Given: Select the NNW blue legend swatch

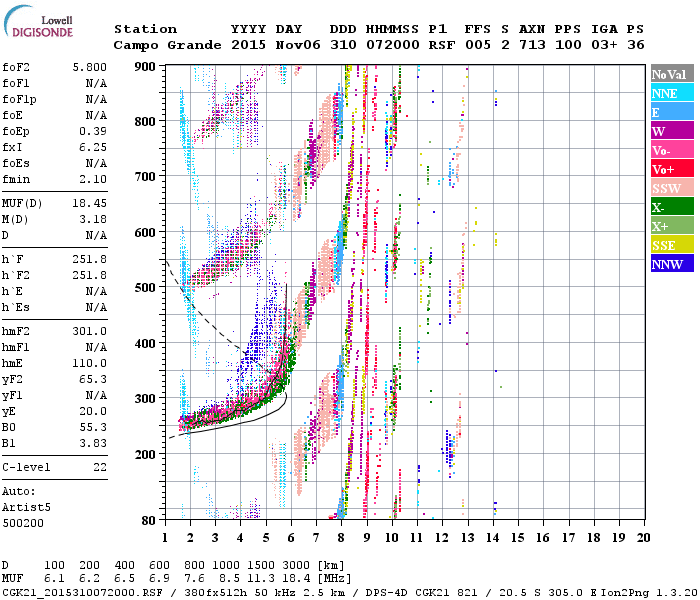Looking at the screenshot, I should tap(672, 264).
